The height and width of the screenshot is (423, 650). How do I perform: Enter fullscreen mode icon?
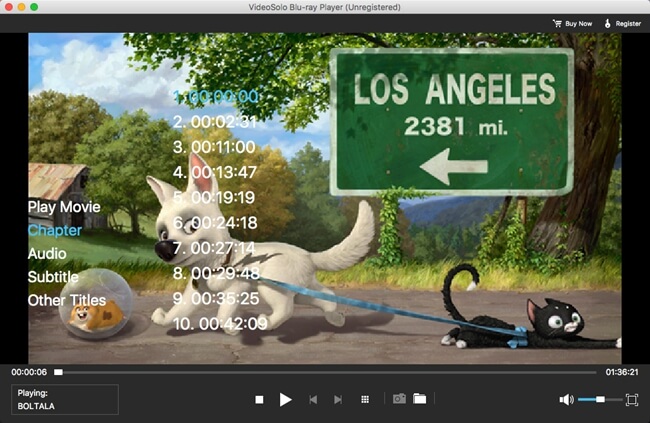click(x=632, y=399)
